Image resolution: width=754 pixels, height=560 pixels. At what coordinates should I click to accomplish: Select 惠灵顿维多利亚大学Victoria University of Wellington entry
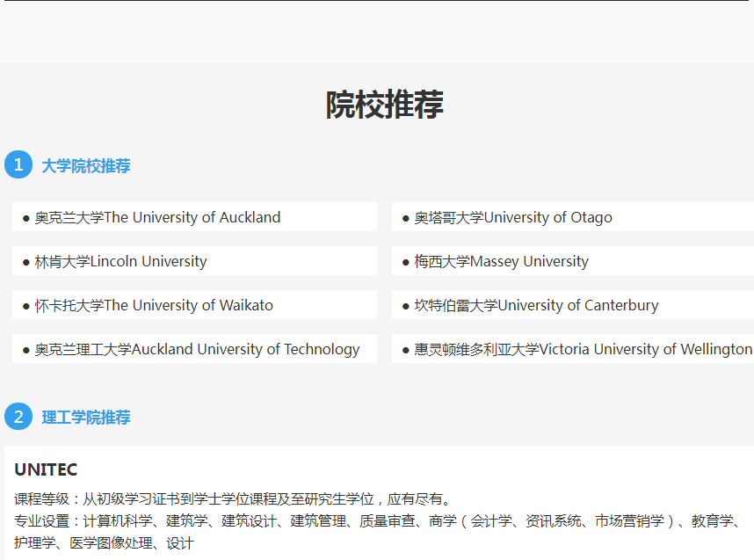[573, 348]
